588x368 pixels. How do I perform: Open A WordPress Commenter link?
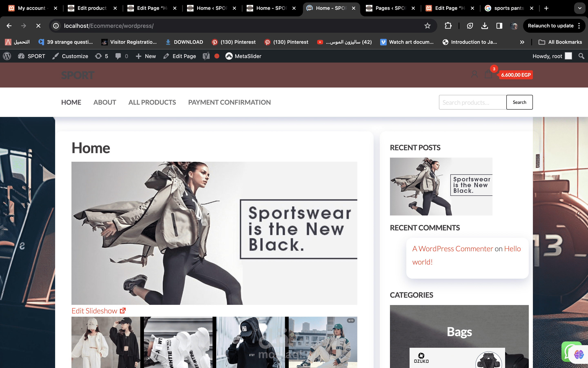pos(453,249)
